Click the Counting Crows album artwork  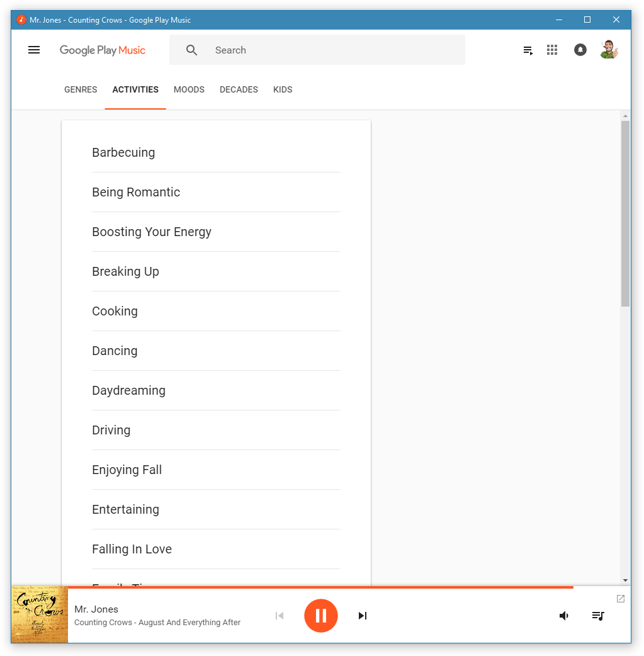tap(40, 615)
